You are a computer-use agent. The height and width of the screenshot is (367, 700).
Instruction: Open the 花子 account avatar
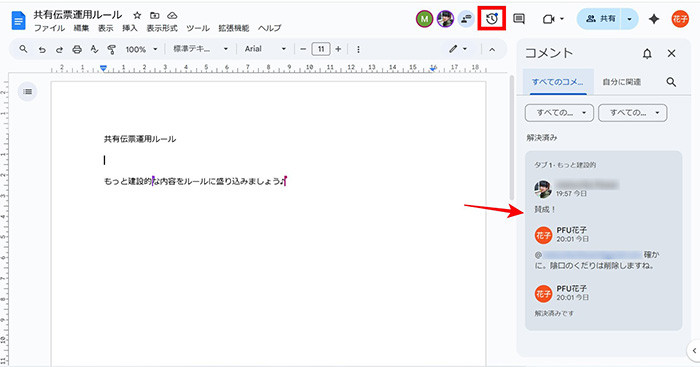click(680, 19)
